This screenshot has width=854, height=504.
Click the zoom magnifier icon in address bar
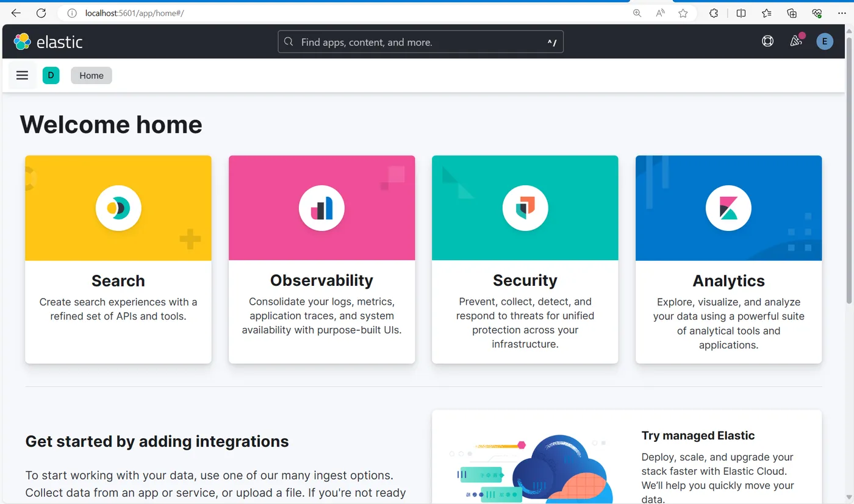click(637, 13)
